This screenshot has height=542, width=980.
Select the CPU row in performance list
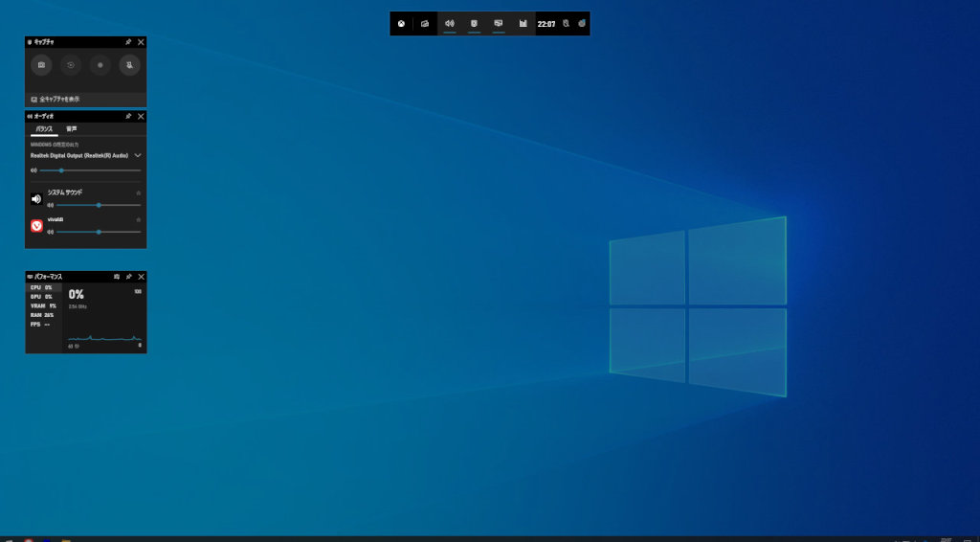[x=44, y=287]
